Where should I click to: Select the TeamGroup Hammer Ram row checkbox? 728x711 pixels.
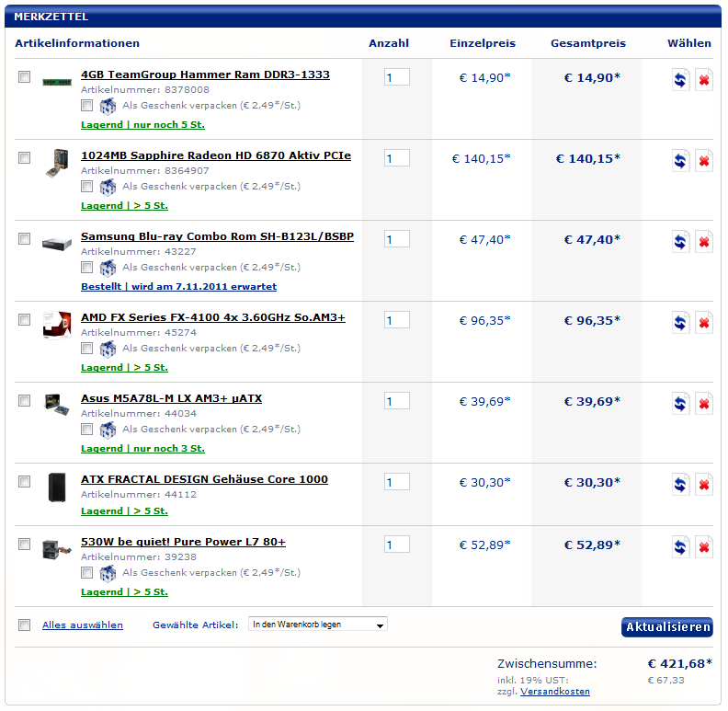click(x=24, y=76)
